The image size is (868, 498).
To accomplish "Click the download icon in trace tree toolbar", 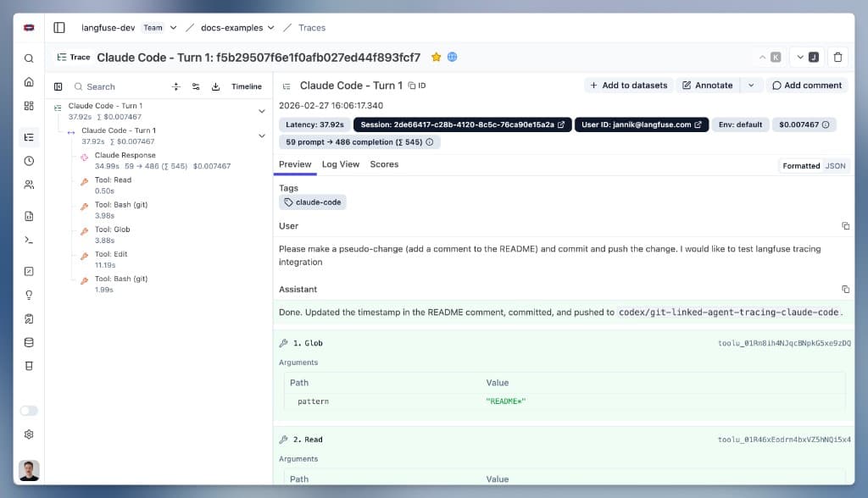I will pyautogui.click(x=215, y=86).
